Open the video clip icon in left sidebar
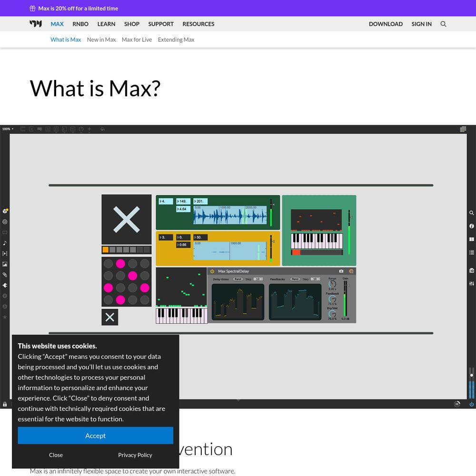The height and width of the screenshot is (476, 476). click(x=5, y=254)
